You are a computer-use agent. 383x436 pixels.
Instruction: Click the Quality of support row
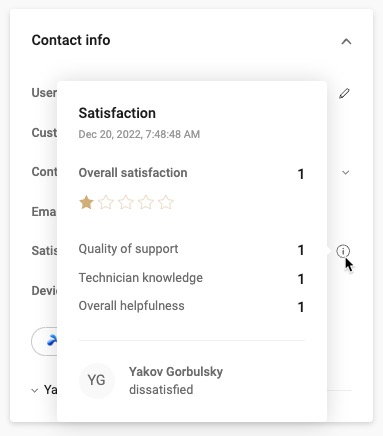[191, 249]
